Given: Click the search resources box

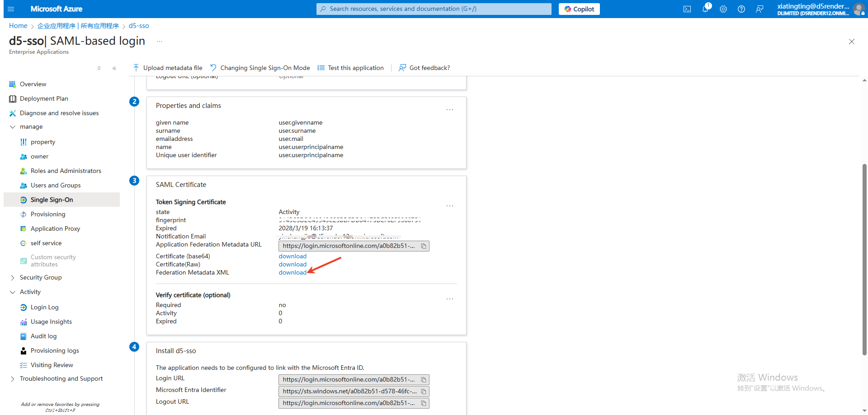Looking at the screenshot, I should point(434,9).
